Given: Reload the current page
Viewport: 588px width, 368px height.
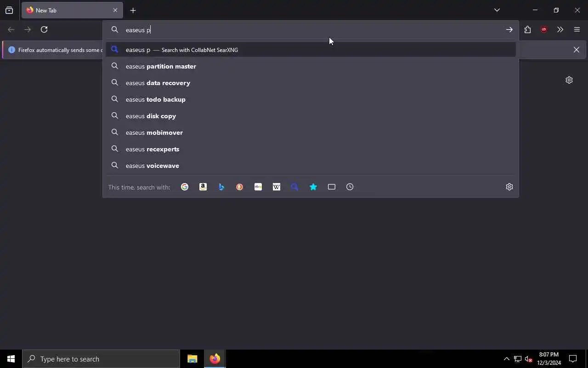Looking at the screenshot, I should click(44, 29).
